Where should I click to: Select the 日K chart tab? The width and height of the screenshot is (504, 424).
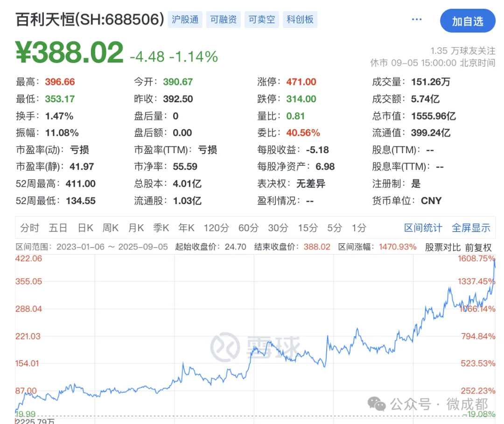click(x=85, y=228)
